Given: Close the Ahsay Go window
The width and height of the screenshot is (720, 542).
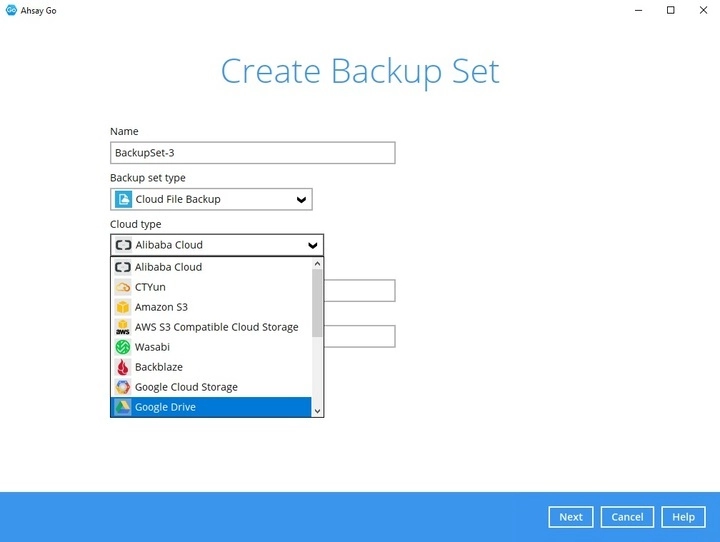Looking at the screenshot, I should (703, 10).
